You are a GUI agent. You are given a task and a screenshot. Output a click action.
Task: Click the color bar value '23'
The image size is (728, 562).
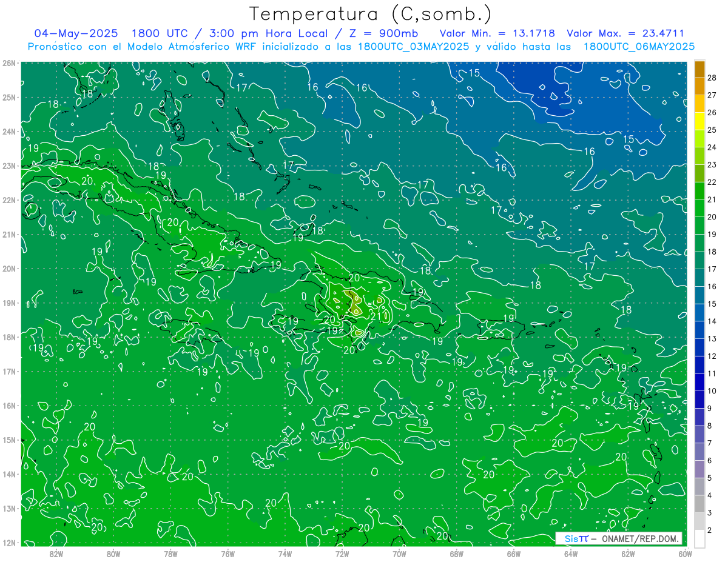pyautogui.click(x=712, y=165)
